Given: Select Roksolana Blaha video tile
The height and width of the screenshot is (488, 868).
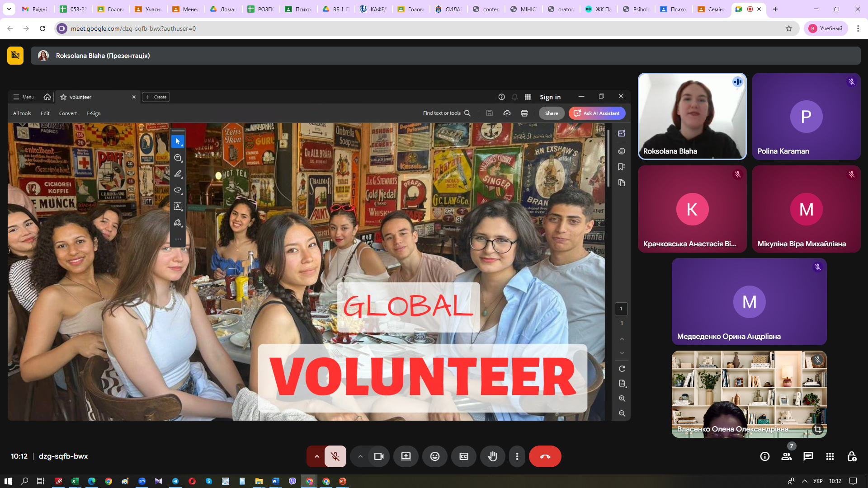Looking at the screenshot, I should [x=692, y=116].
